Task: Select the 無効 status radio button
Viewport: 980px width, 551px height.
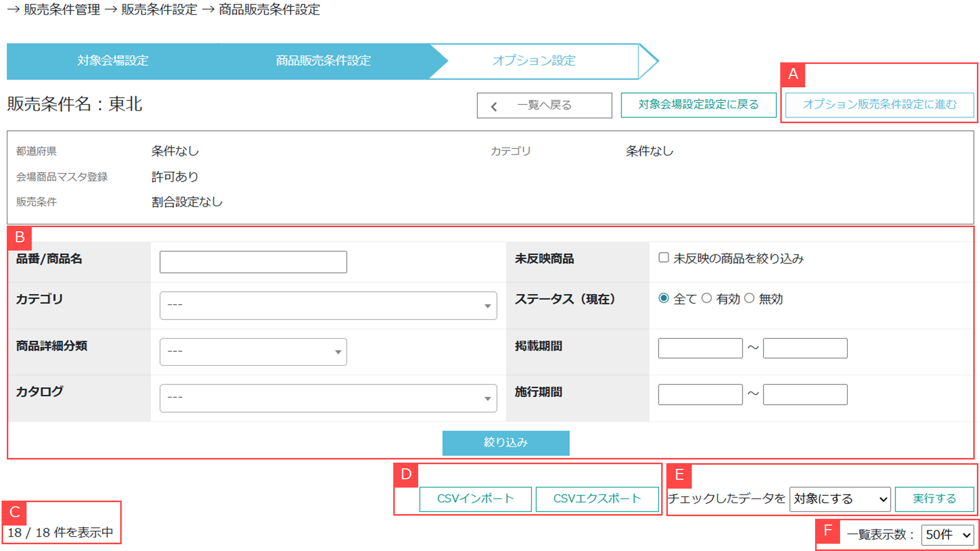Action: coord(749,298)
